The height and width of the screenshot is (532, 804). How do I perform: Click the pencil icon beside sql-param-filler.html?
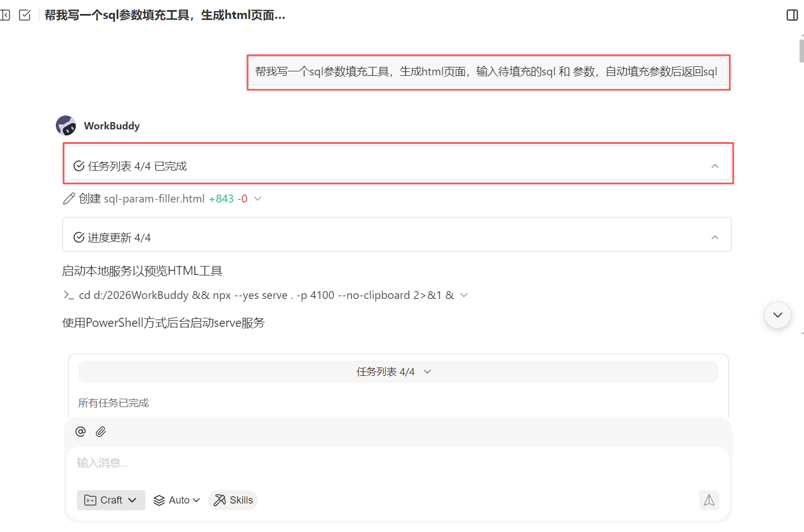coord(69,199)
